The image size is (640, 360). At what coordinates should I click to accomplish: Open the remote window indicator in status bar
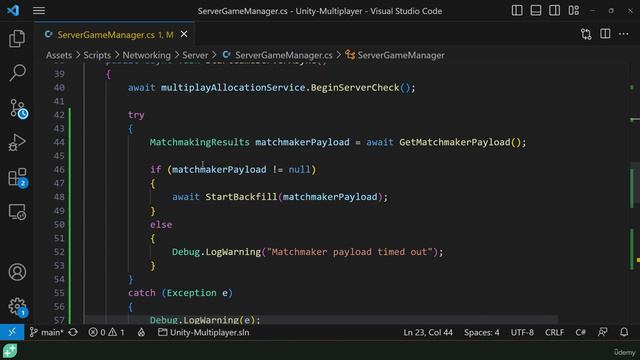click(12, 332)
